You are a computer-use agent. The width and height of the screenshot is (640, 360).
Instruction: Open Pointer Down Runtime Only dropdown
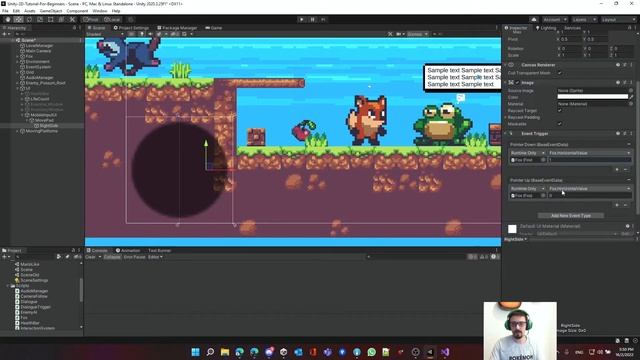[527, 153]
